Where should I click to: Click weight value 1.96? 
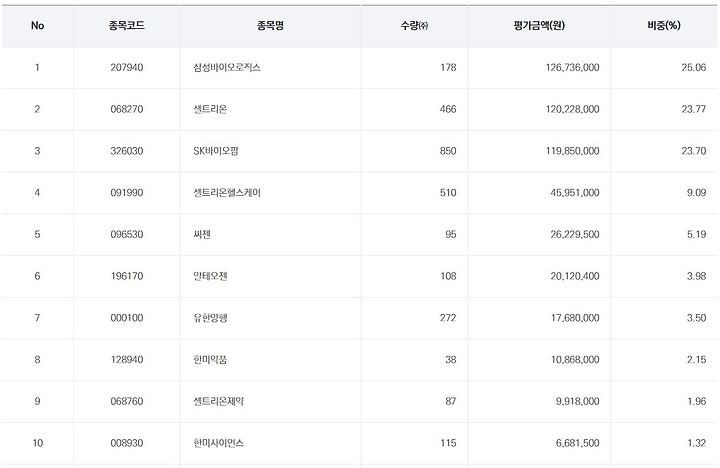697,402
